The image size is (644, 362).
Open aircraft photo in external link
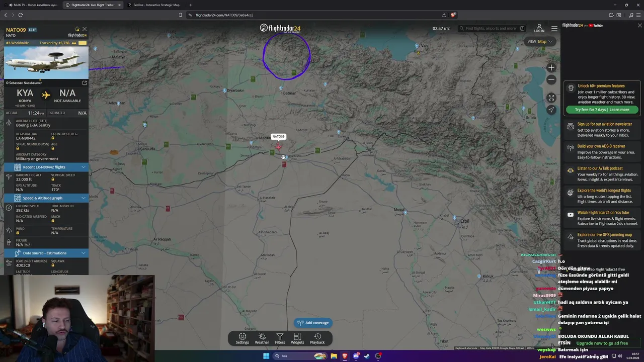(x=85, y=83)
